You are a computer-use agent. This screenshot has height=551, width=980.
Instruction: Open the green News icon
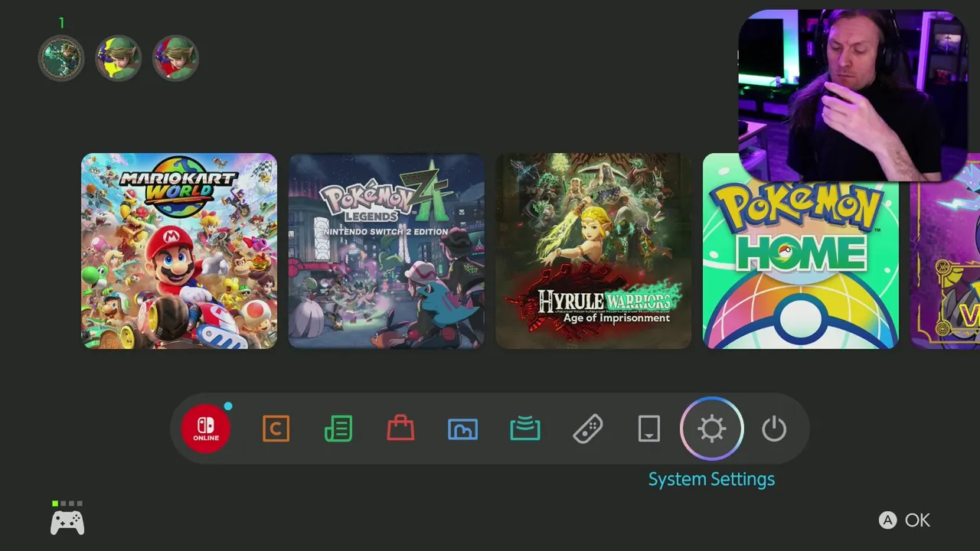[x=338, y=429]
